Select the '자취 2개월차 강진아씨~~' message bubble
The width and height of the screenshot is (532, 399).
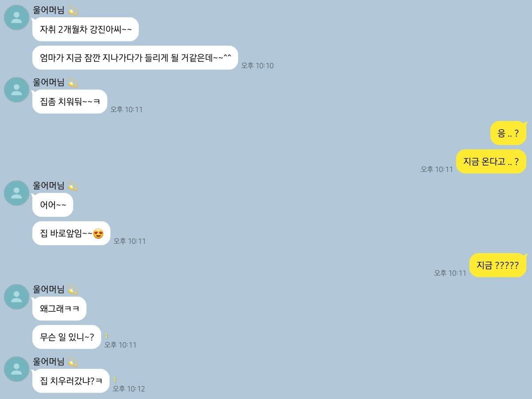(x=86, y=29)
